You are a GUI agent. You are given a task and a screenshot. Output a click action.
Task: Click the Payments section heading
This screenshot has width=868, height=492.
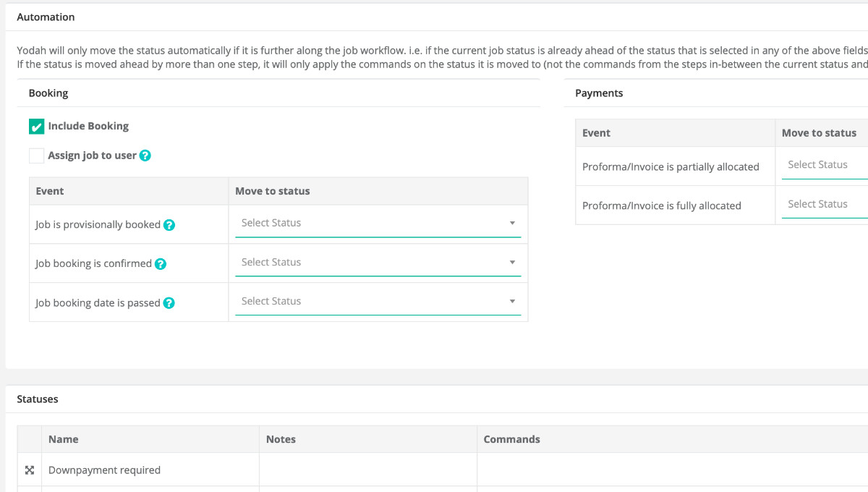pyautogui.click(x=599, y=93)
